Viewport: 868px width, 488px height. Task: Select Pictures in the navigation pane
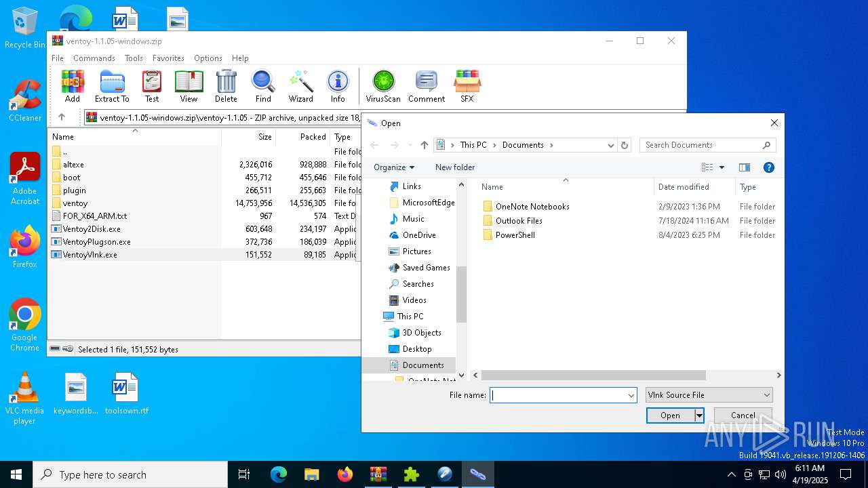pos(416,251)
